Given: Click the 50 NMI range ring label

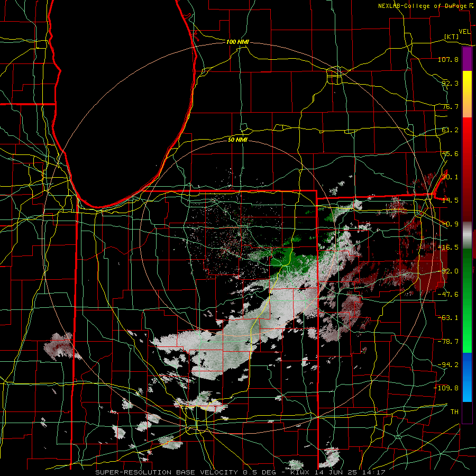Looking at the screenshot, I should (x=237, y=140).
